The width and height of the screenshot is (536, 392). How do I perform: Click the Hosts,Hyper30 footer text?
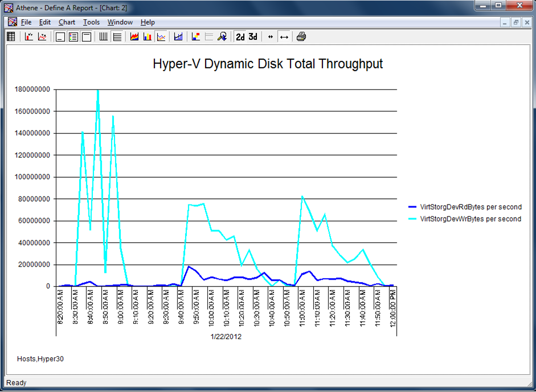40,359
